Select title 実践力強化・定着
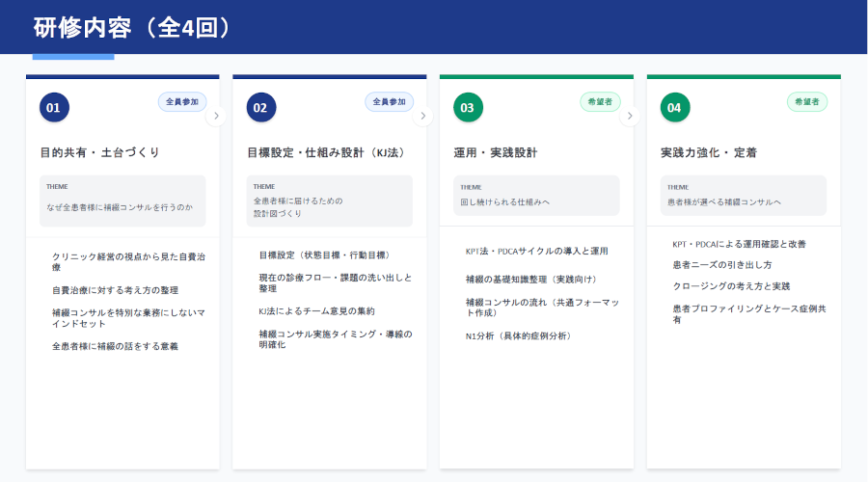 tap(709, 152)
